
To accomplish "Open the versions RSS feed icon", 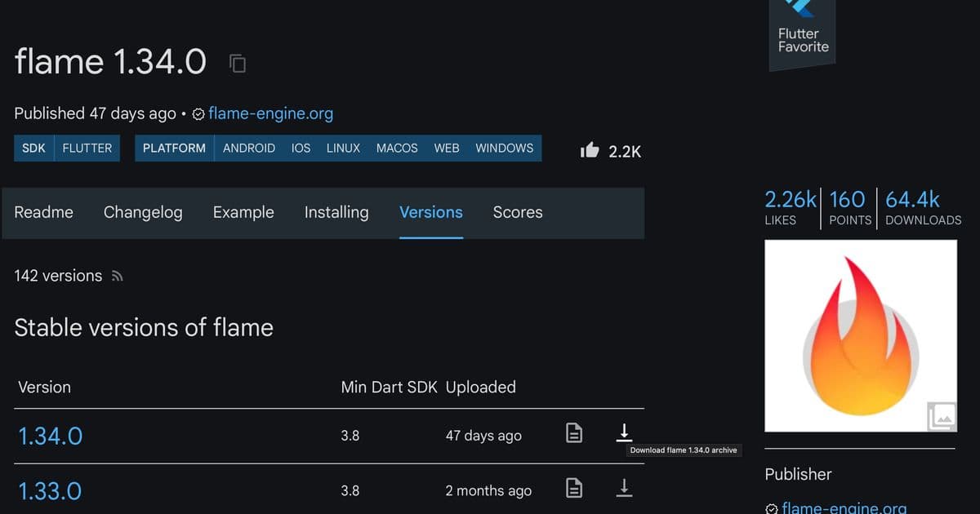I will tap(117, 276).
